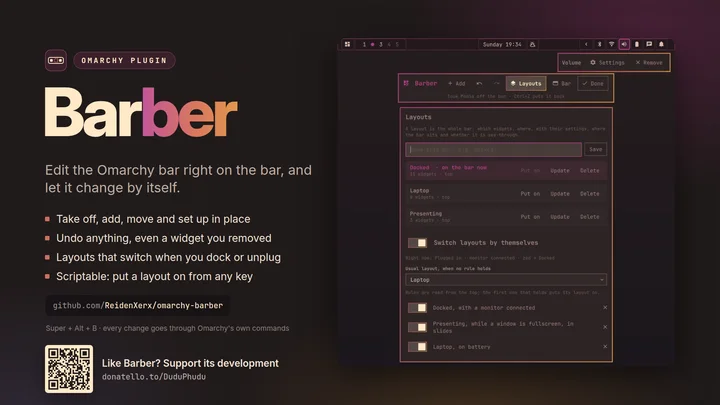Viewport: 720px width, 405px height.
Task: Put on the Docked layout
Action: tap(530, 170)
